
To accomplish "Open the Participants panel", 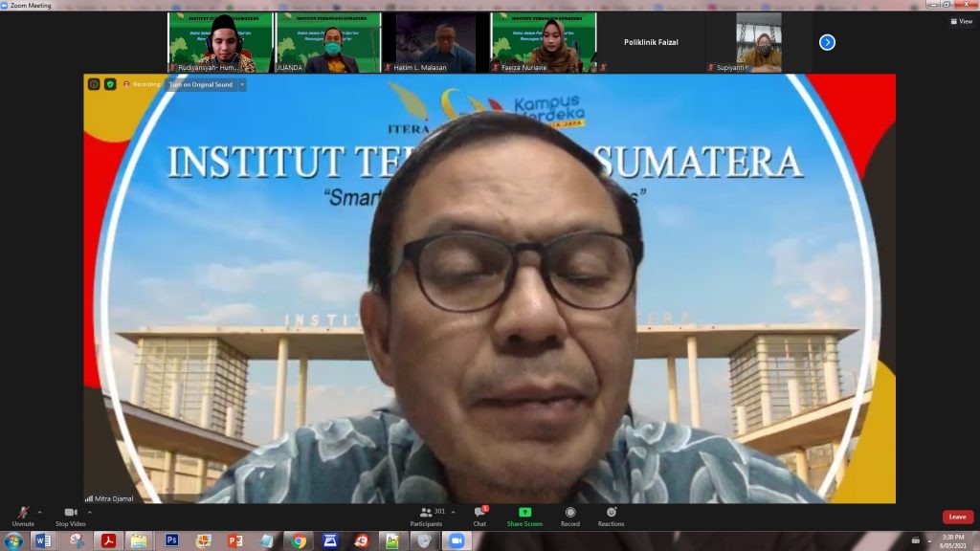I will click(426, 516).
